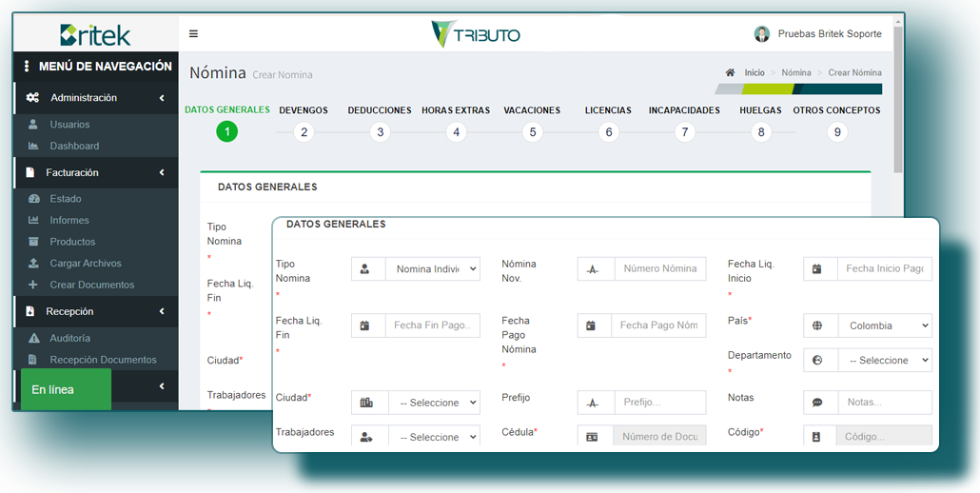This screenshot has width=980, height=493.
Task: Click the building icon beside Ciudad
Action: (367, 403)
